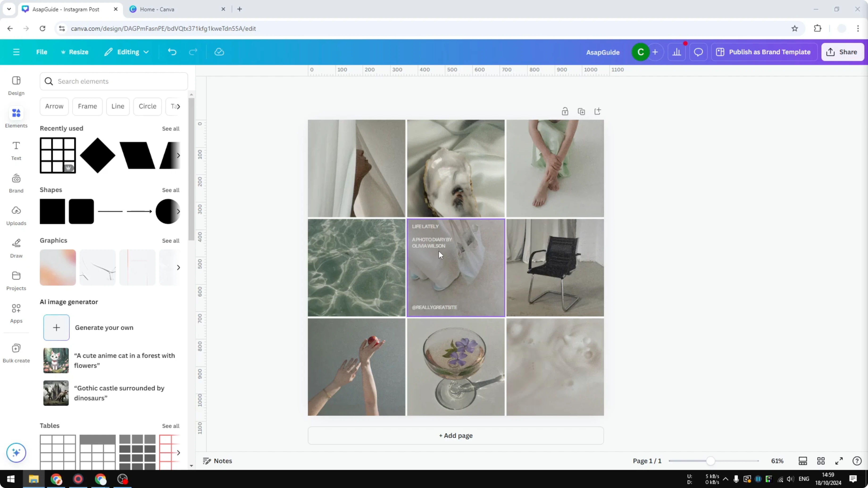The height and width of the screenshot is (488, 868).
Task: Open the Magic assistant sparkle button
Action: pyautogui.click(x=16, y=453)
